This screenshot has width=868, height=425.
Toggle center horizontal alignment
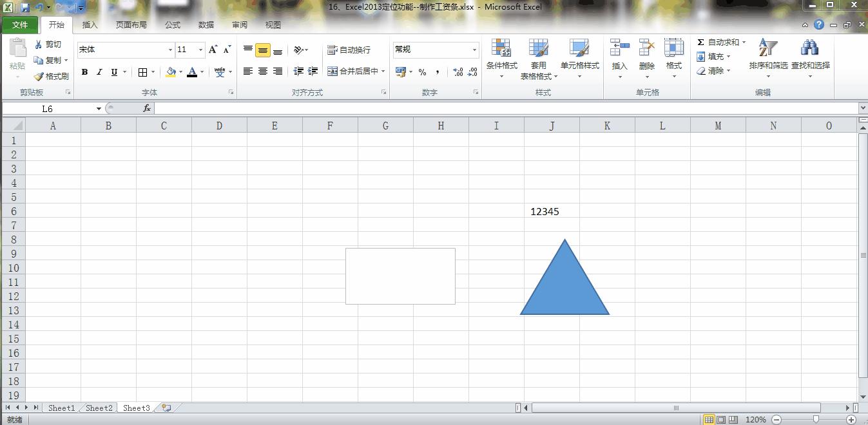pyautogui.click(x=263, y=71)
